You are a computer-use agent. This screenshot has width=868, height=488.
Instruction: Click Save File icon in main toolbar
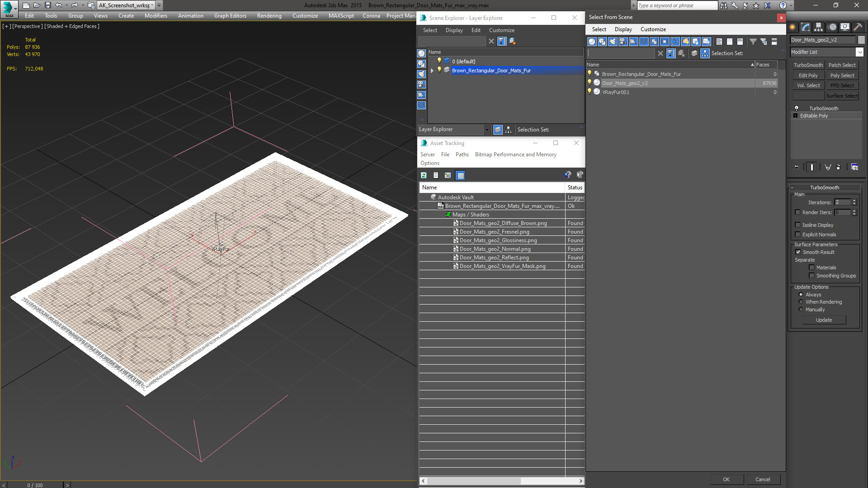click(x=47, y=5)
